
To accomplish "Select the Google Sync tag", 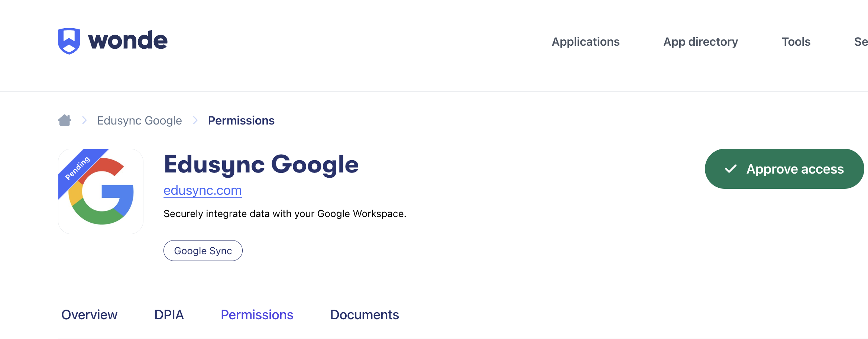I will (203, 251).
